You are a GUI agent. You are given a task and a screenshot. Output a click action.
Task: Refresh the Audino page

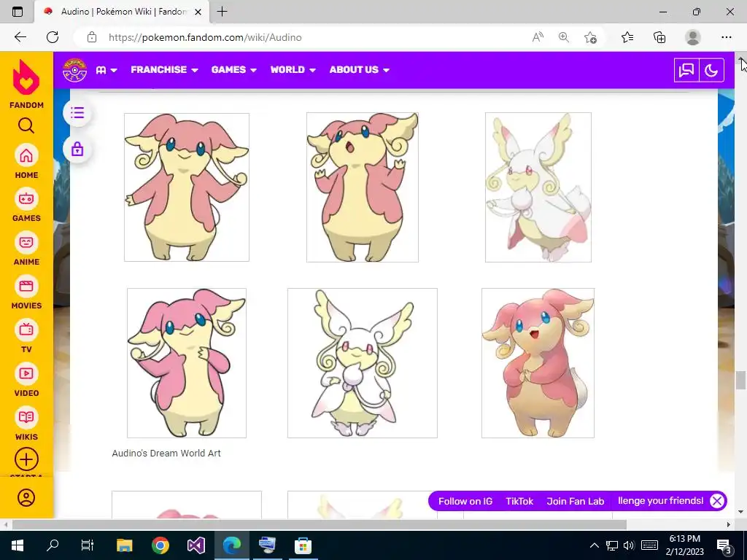[53, 37]
